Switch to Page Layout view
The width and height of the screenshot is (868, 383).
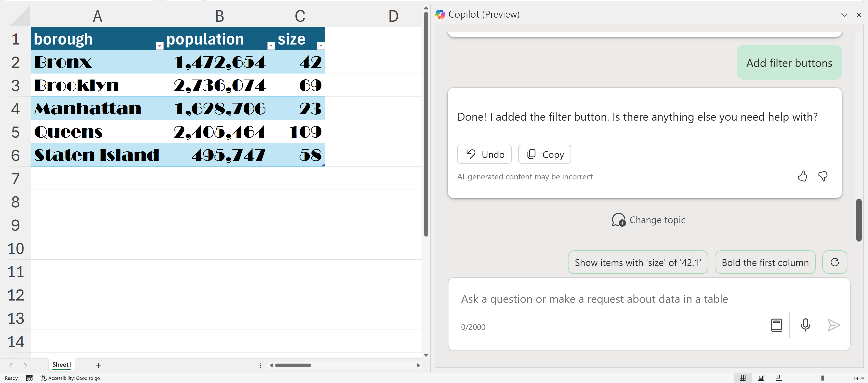760,378
